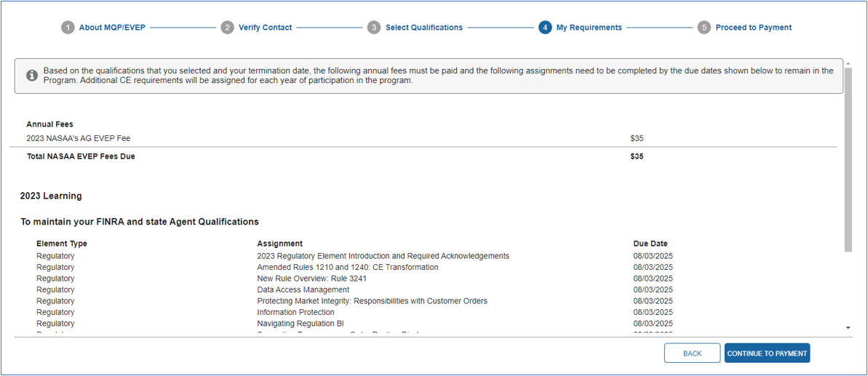868x376 pixels.
Task: Jump to the Proceed to Payment step
Action: point(753,28)
